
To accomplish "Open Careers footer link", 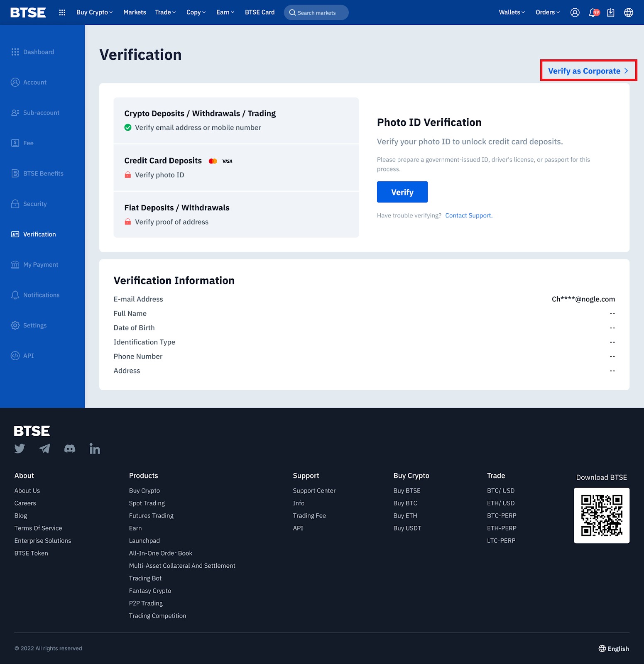I will tap(25, 503).
